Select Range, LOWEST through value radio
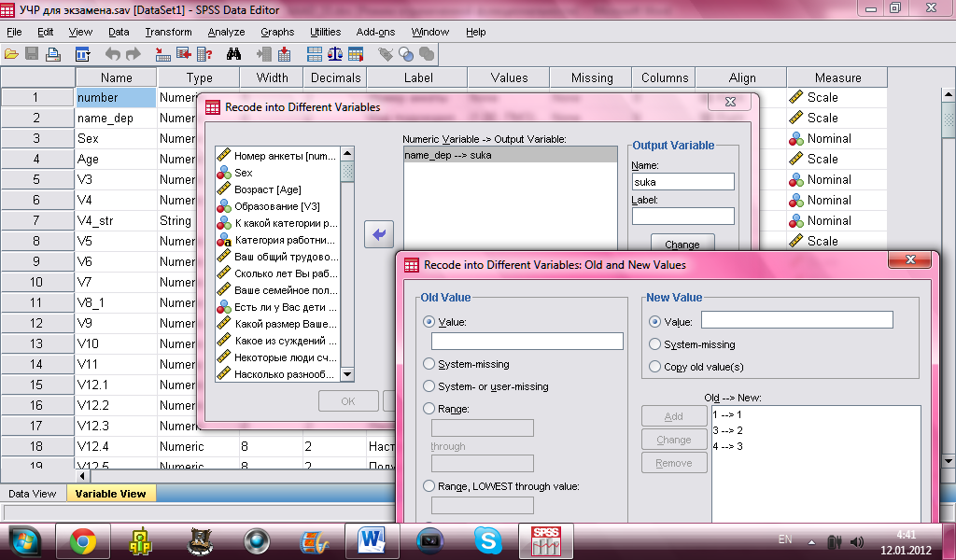This screenshot has height=560, width=956. 429,486
